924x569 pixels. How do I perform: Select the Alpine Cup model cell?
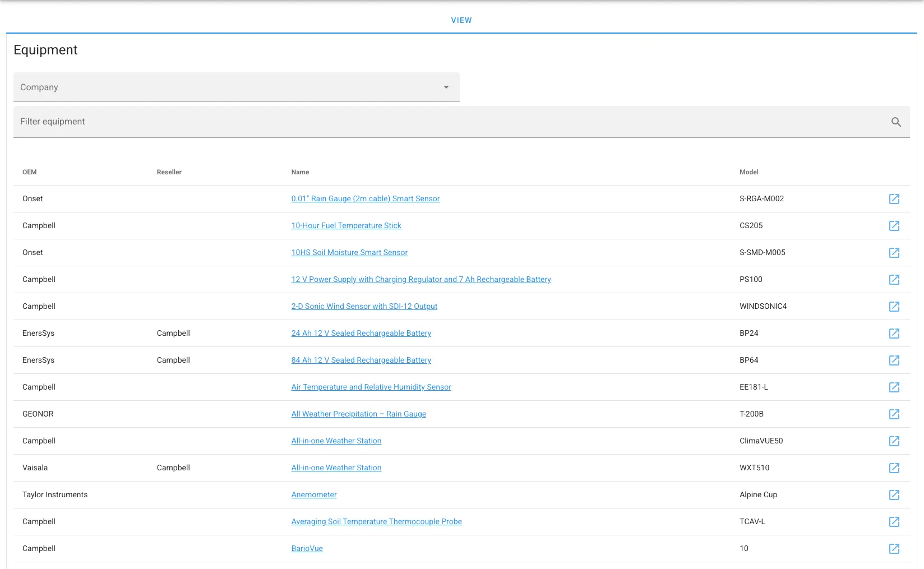click(759, 494)
